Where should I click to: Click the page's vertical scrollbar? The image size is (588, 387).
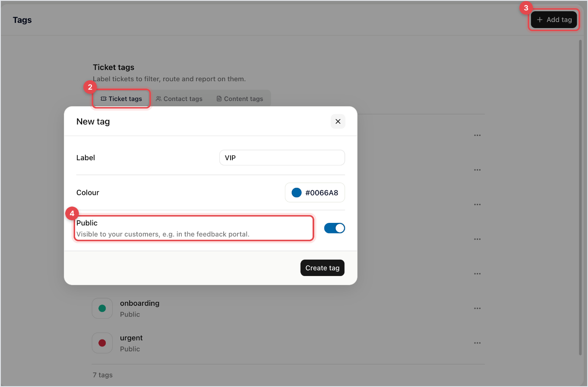(x=580, y=197)
